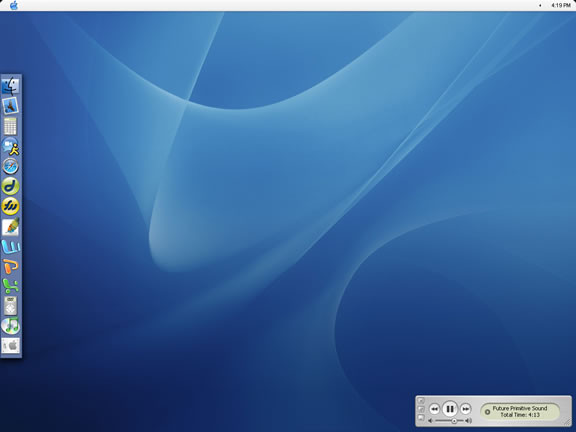Screen dimensions: 576x432
Task: Click the circle button in song display
Action: 487,412
